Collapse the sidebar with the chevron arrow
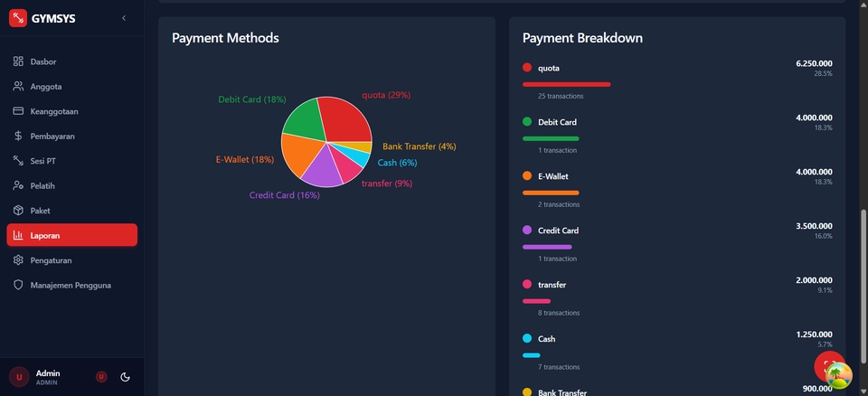The width and height of the screenshot is (868, 396). [124, 18]
